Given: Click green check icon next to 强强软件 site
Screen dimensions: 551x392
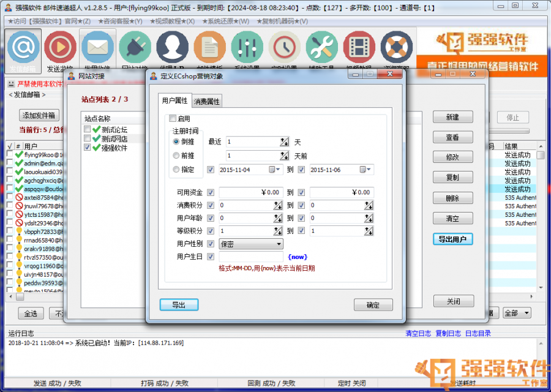Looking at the screenshot, I should (97, 148).
